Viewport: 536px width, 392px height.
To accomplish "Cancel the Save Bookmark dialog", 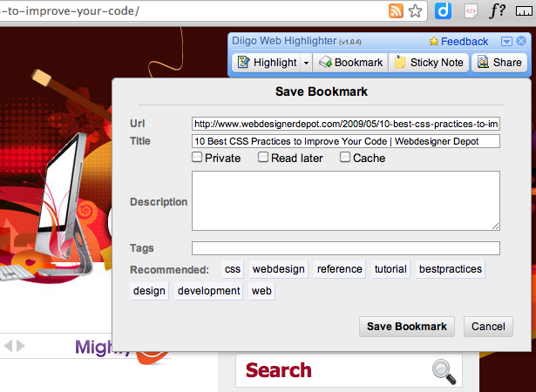I will [x=488, y=327].
